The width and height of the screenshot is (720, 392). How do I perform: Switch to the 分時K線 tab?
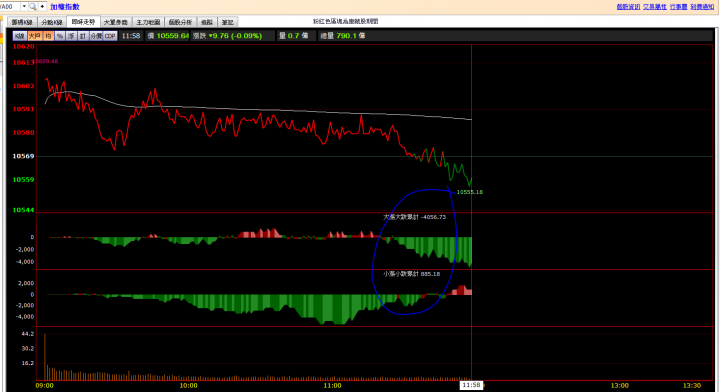52,22
